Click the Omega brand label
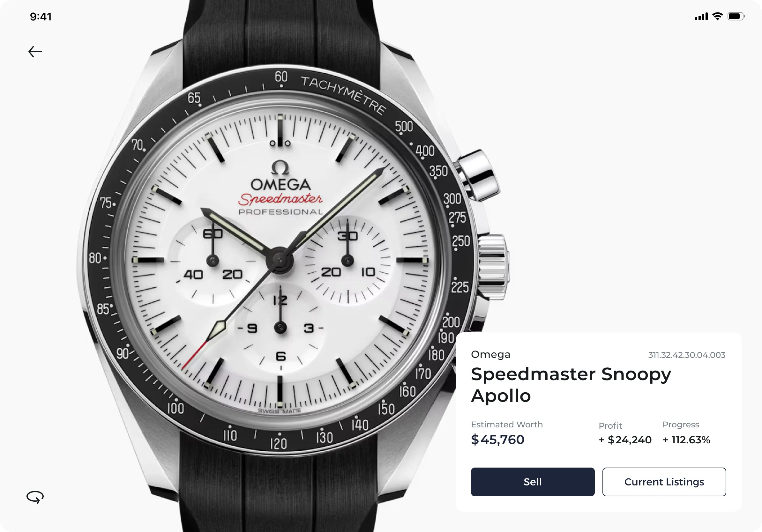762x532 pixels. (490, 354)
